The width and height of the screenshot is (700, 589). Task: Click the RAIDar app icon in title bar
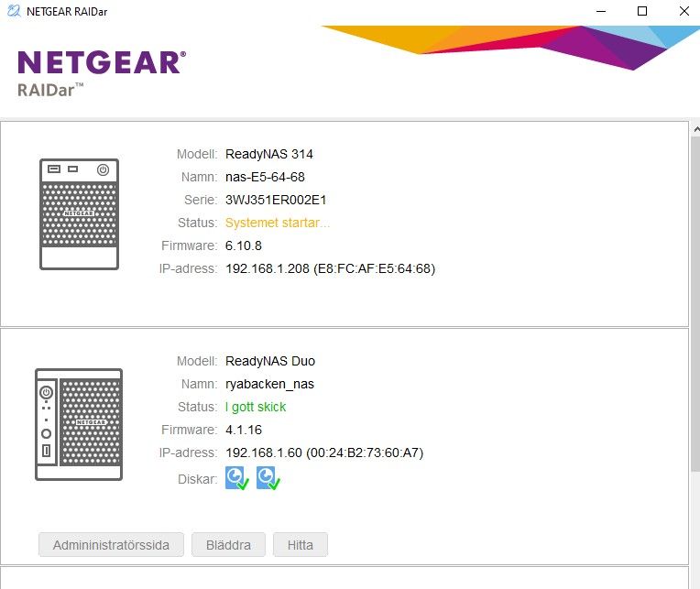click(14, 11)
